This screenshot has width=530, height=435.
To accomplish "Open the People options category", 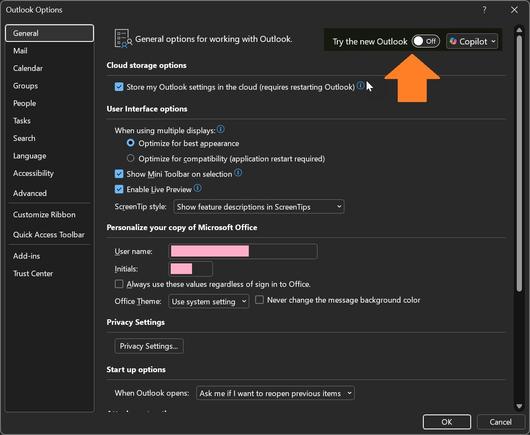I will click(x=49, y=103).
